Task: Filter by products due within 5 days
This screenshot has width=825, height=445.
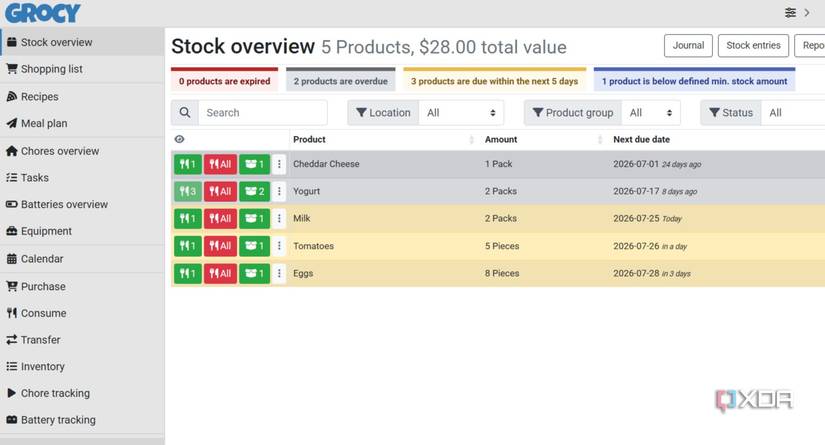Action: click(x=495, y=79)
